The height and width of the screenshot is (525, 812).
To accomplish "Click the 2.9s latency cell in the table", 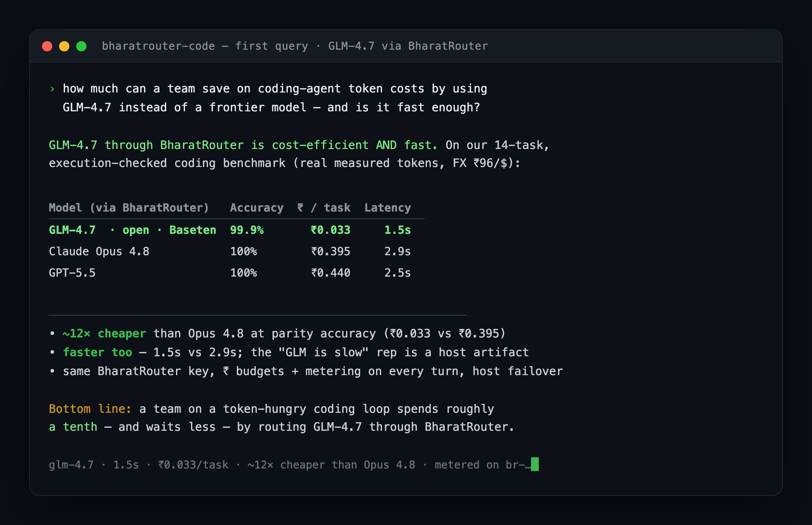I will pyautogui.click(x=397, y=251).
